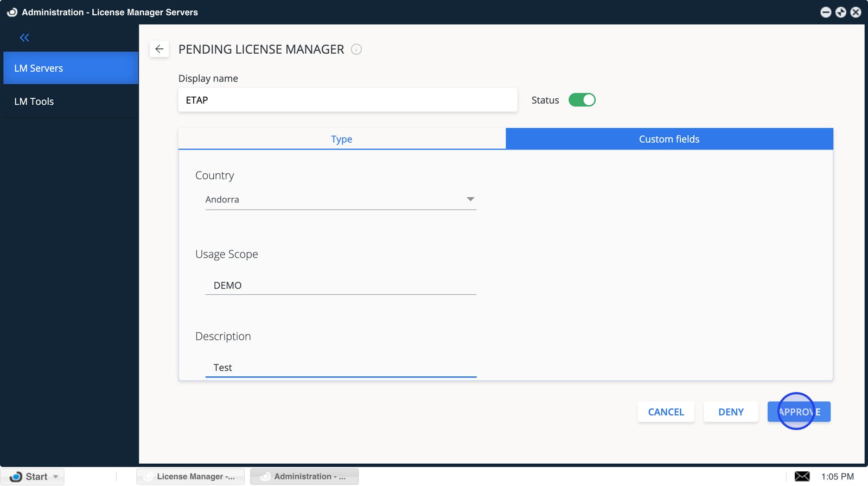Minimize the Administration window
The width and height of the screenshot is (868, 486).
click(826, 12)
